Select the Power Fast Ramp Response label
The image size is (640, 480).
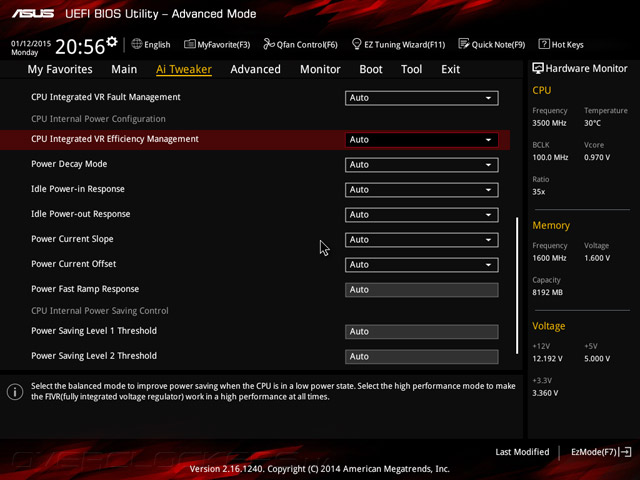click(x=85, y=289)
